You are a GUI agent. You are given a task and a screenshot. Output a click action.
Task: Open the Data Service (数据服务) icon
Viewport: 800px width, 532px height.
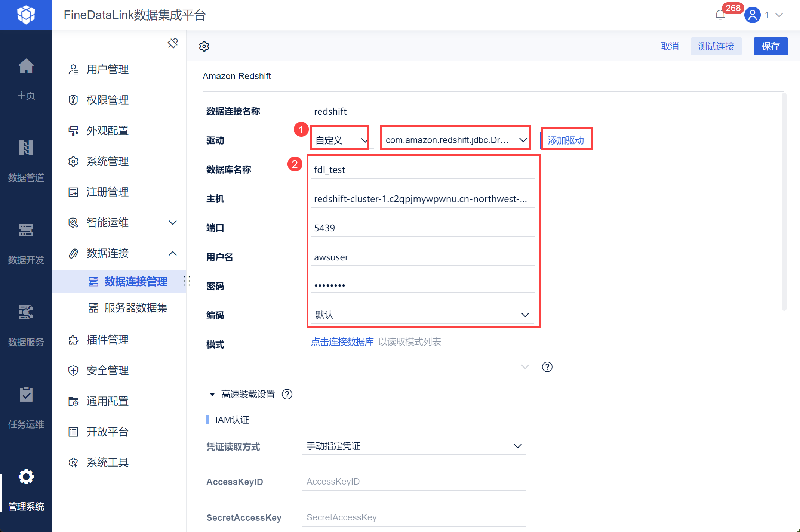[26, 313]
